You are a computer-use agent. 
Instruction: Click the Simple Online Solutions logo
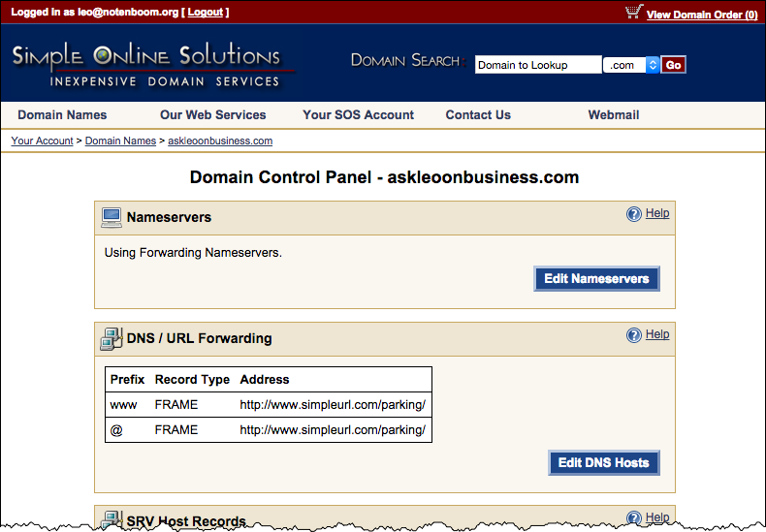click(153, 65)
